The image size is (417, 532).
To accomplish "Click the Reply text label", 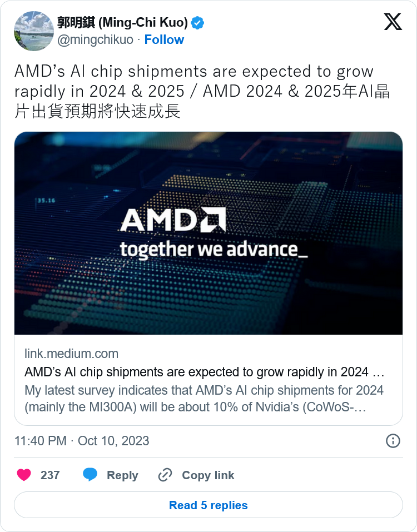I will click(122, 475).
